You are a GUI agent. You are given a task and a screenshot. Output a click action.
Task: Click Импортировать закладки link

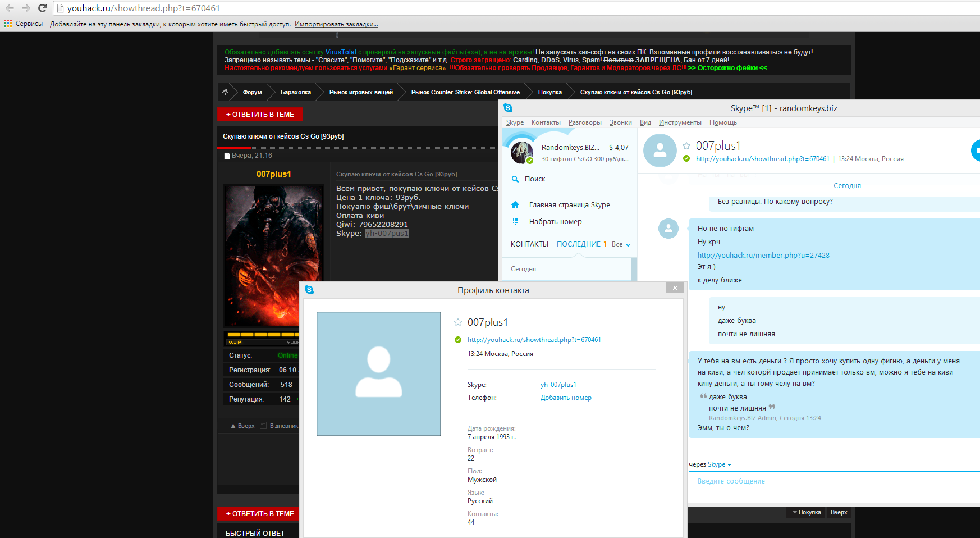click(336, 24)
